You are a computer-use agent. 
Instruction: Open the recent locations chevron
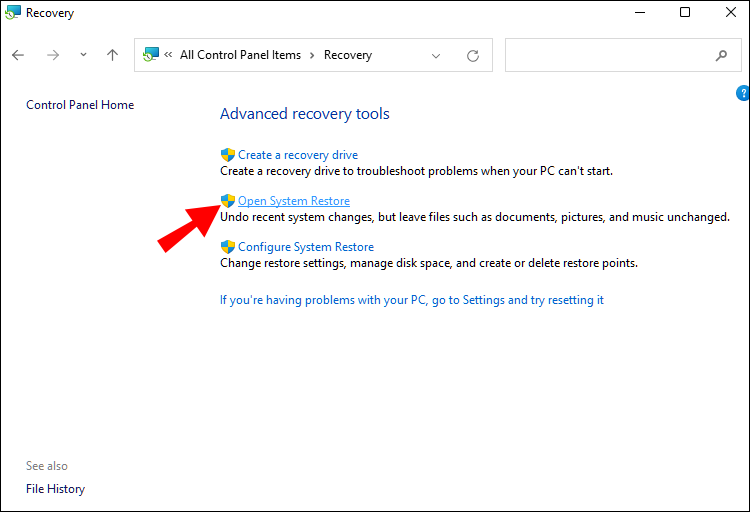click(83, 55)
